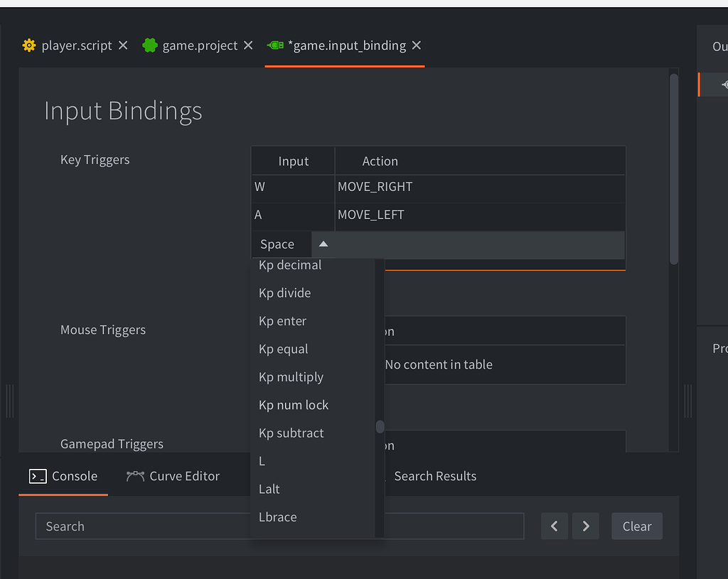Click the next search result arrow
This screenshot has height=579, width=728.
pyautogui.click(x=585, y=526)
